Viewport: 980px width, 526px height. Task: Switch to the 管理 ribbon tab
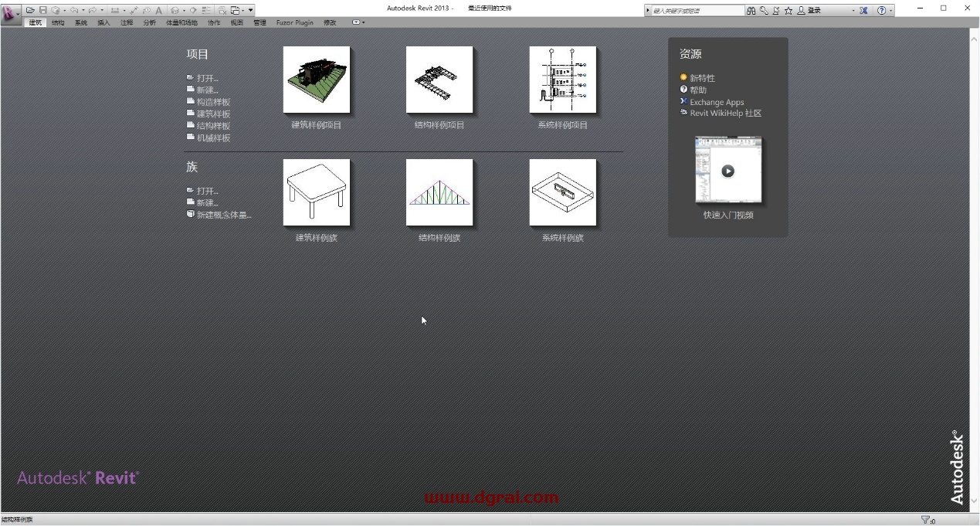(x=259, y=22)
